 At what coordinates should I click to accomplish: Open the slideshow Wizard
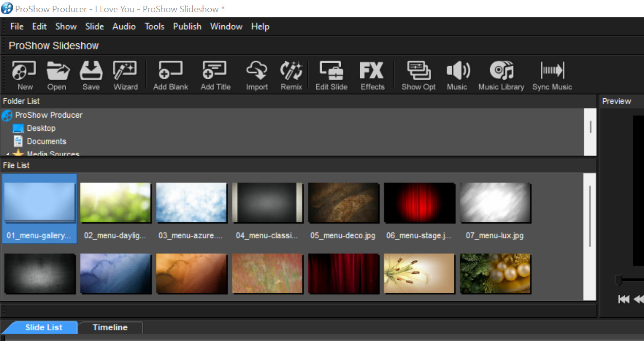click(126, 75)
